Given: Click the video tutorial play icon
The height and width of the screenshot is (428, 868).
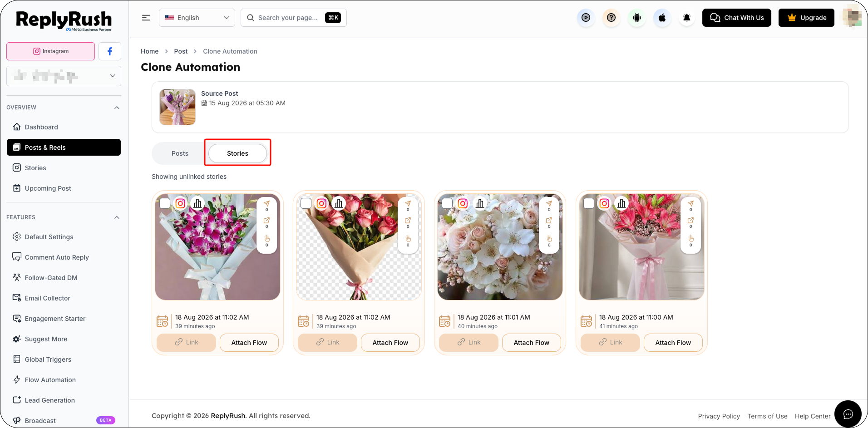Looking at the screenshot, I should pyautogui.click(x=586, y=18).
